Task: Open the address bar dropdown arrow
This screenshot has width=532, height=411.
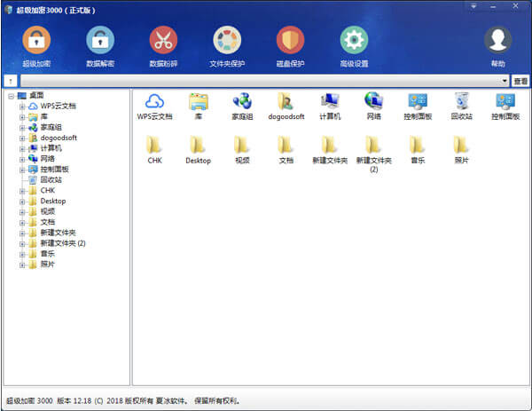Action: (505, 81)
